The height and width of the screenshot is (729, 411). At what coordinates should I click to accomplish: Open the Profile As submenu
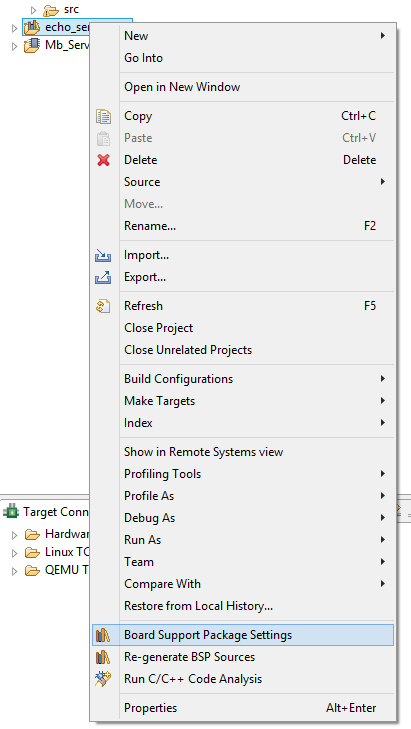[x=243, y=496]
